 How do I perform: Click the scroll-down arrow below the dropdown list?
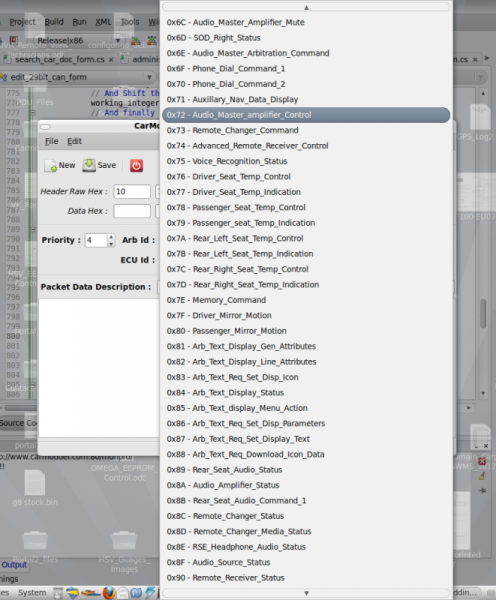[x=306, y=593]
